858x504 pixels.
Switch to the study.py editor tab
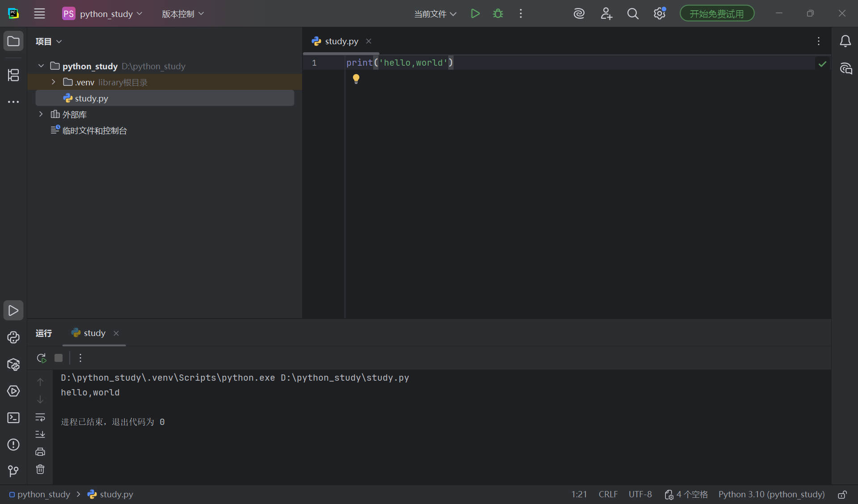point(341,41)
